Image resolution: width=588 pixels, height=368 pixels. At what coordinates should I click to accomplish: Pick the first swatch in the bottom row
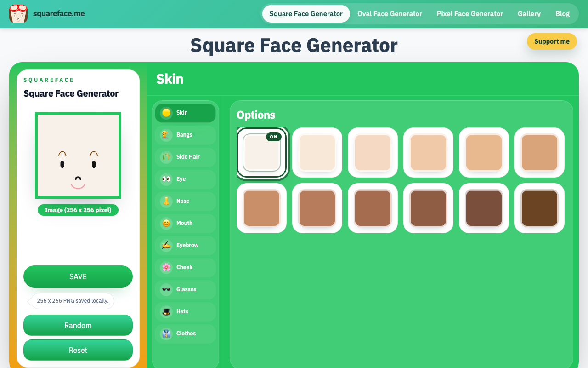[x=262, y=208]
